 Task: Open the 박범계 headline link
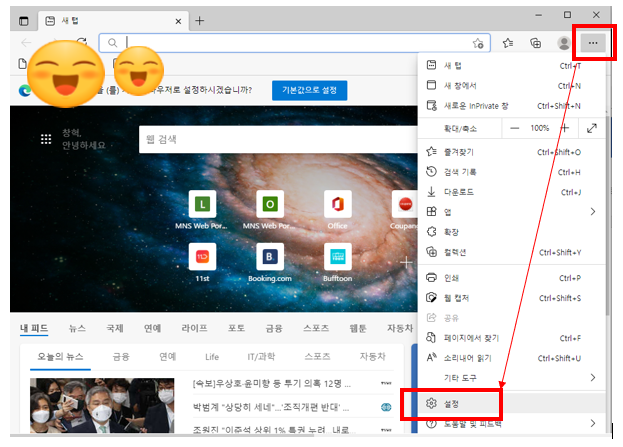(271, 407)
